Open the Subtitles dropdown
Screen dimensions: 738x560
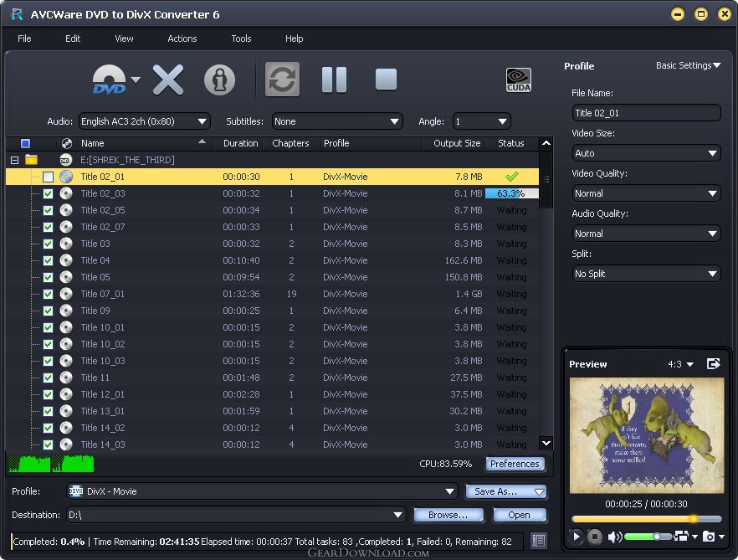(x=337, y=121)
